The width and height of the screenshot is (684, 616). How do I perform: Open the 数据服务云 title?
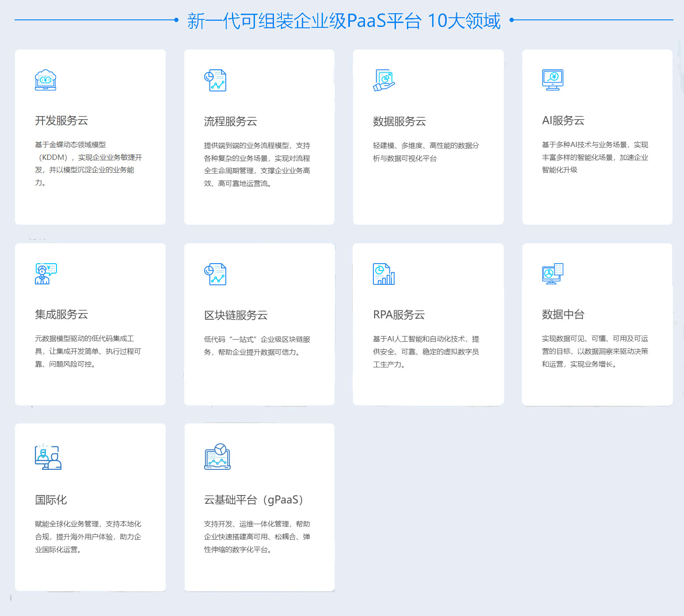click(x=399, y=121)
